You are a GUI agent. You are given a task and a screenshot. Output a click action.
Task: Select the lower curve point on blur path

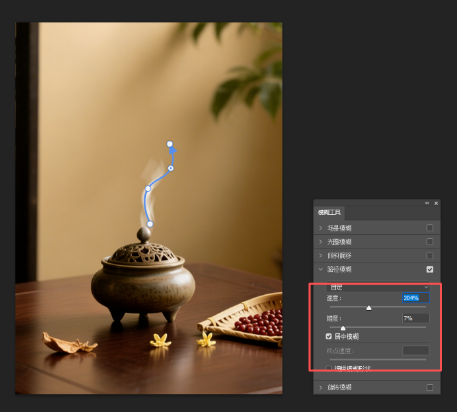coord(148,189)
